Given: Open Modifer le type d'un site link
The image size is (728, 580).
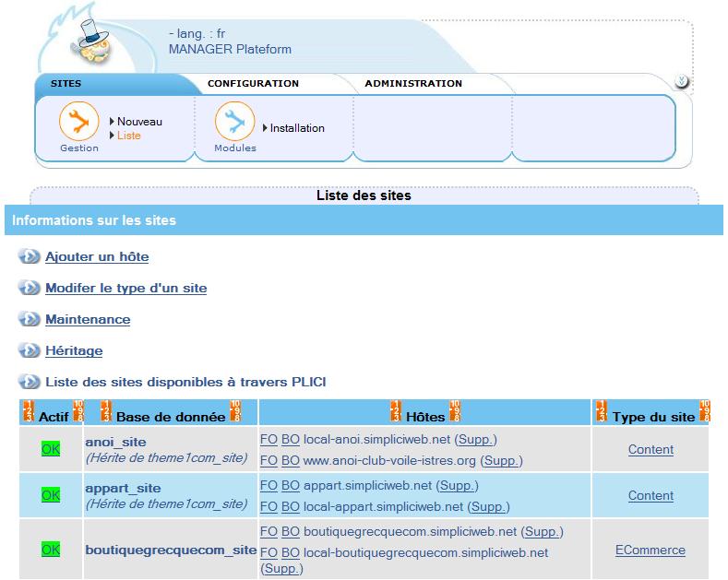Looking at the screenshot, I should tap(125, 288).
